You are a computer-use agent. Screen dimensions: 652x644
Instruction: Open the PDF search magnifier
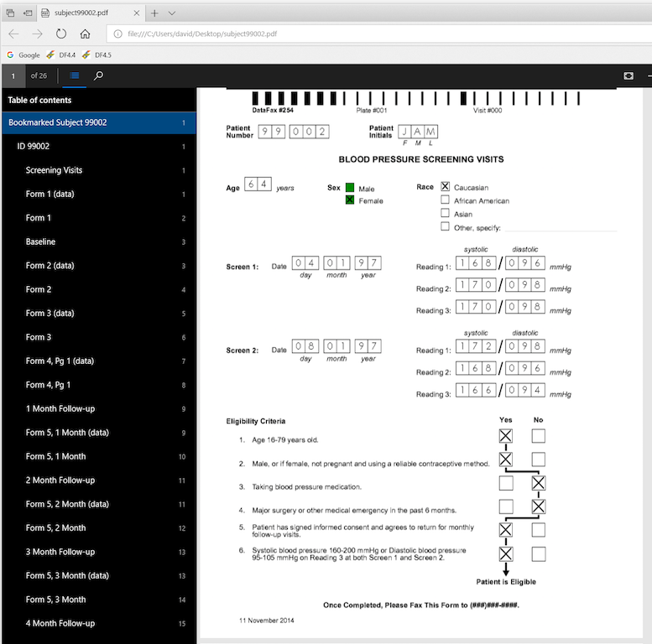click(98, 75)
